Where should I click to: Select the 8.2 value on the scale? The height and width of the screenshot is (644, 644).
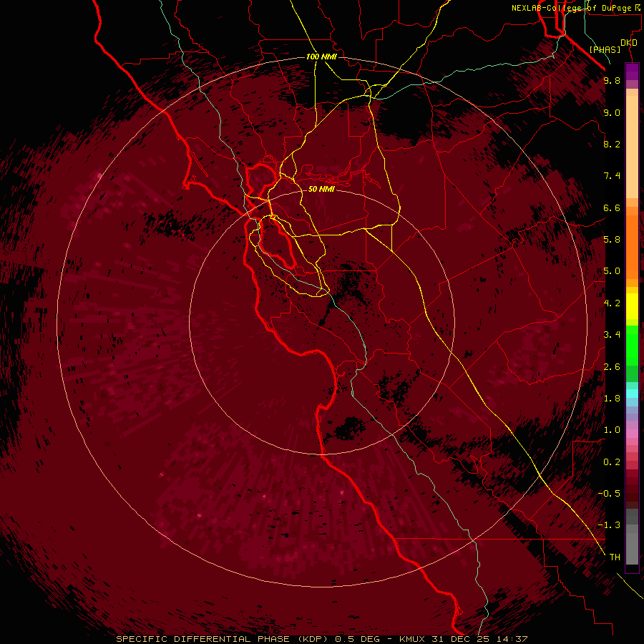pyautogui.click(x=612, y=144)
